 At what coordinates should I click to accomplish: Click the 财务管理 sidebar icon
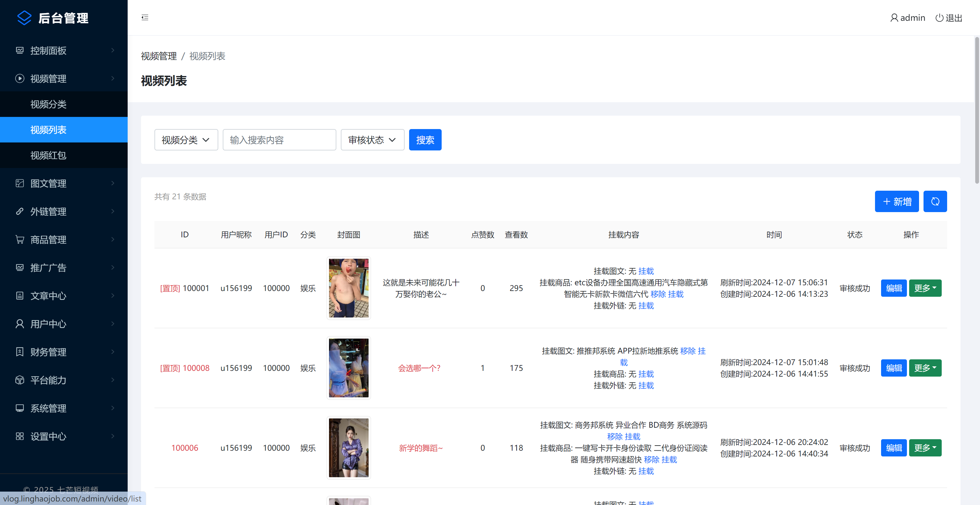pyautogui.click(x=20, y=352)
